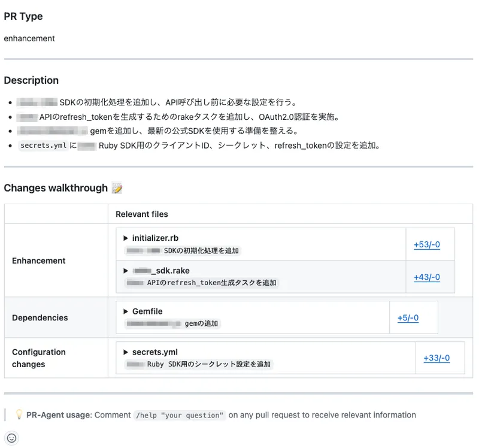
Task: Expand the secrets.yml entry in the table
Action: tap(126, 352)
